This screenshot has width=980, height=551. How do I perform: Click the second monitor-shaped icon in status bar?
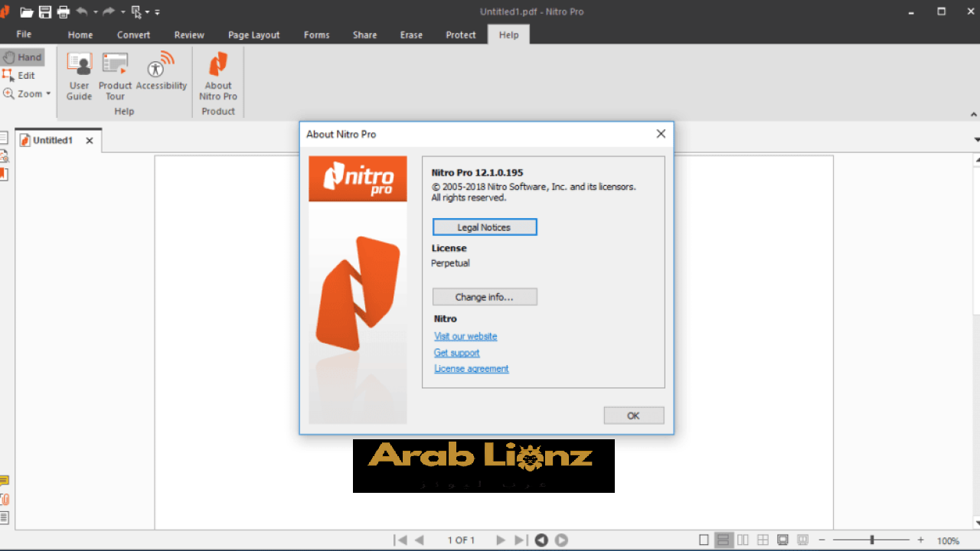pos(802,540)
